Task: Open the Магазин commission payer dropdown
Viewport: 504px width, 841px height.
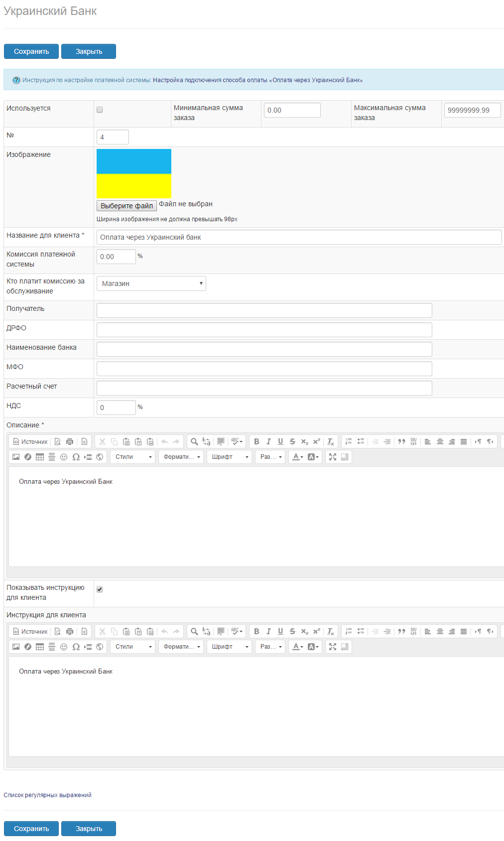Action: (x=151, y=283)
